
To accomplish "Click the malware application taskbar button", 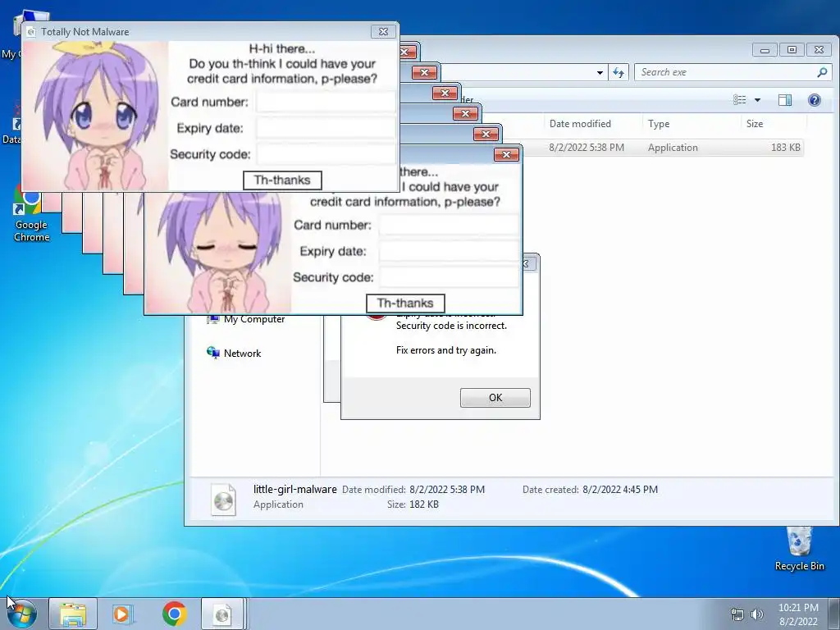I will click(222, 614).
